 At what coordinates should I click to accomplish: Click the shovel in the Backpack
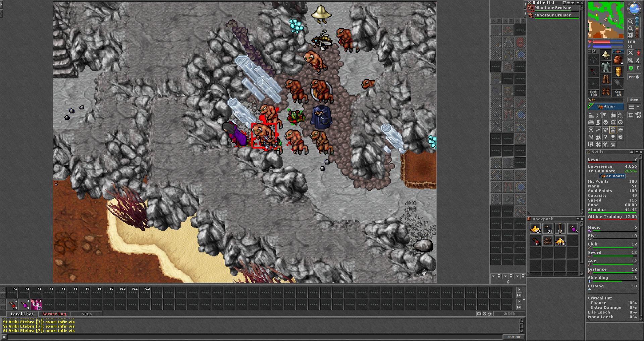coord(560,229)
